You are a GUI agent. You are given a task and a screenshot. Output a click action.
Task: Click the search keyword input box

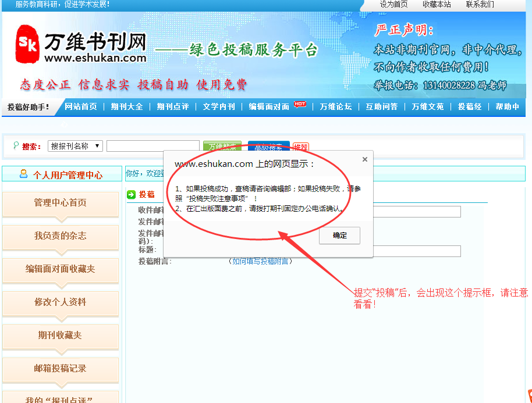(x=152, y=146)
